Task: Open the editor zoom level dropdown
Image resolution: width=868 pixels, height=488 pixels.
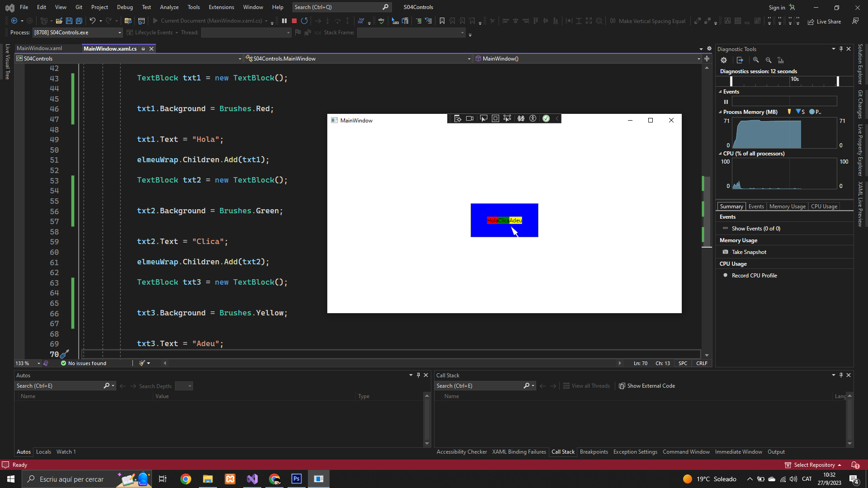Action: click(x=38, y=363)
